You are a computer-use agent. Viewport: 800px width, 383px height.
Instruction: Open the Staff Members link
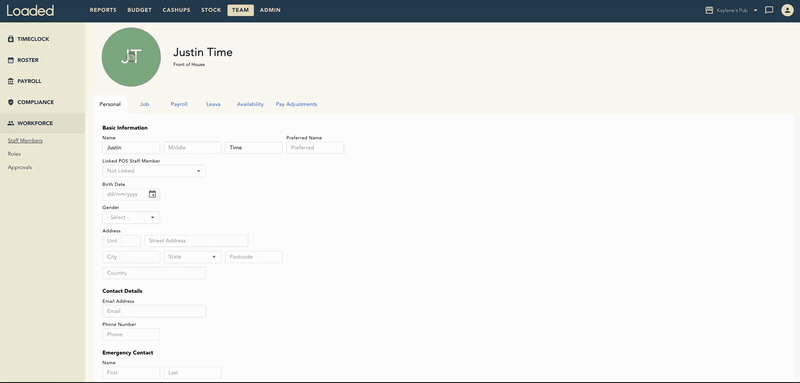tap(25, 141)
